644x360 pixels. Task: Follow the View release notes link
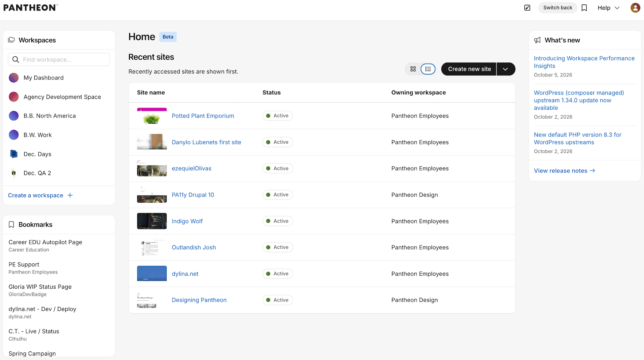pos(565,171)
